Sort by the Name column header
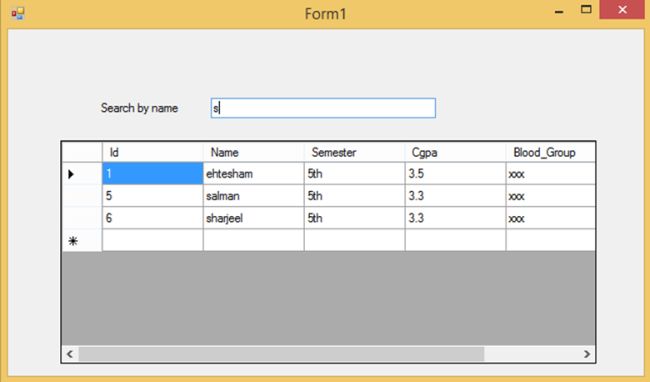The height and width of the screenshot is (382, 650). tap(254, 152)
